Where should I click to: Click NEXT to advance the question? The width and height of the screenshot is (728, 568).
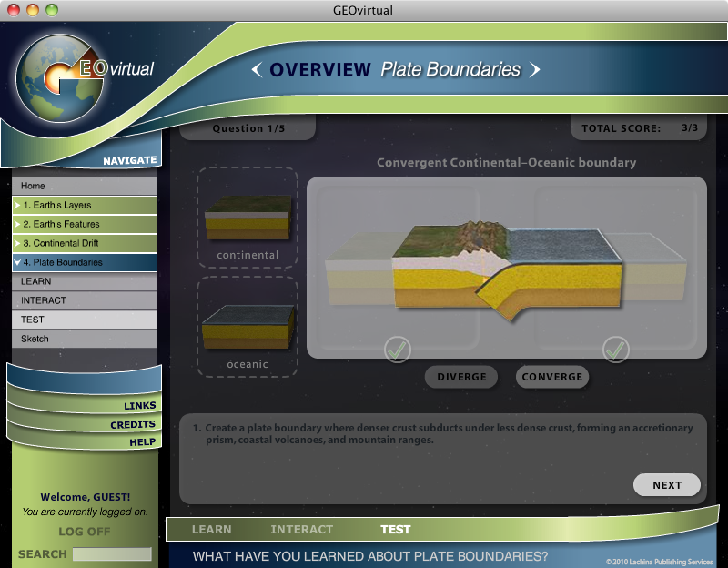point(667,485)
